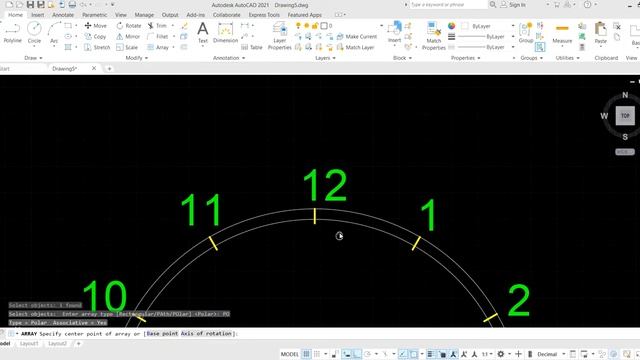The width and height of the screenshot is (640, 360).
Task: Choose Base point command option
Action: coord(162,333)
